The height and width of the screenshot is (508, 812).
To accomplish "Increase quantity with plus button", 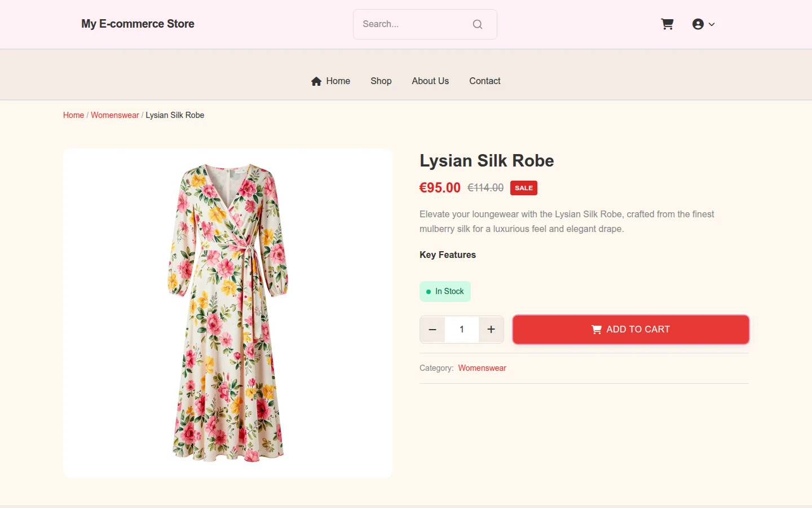I will click(x=491, y=330).
